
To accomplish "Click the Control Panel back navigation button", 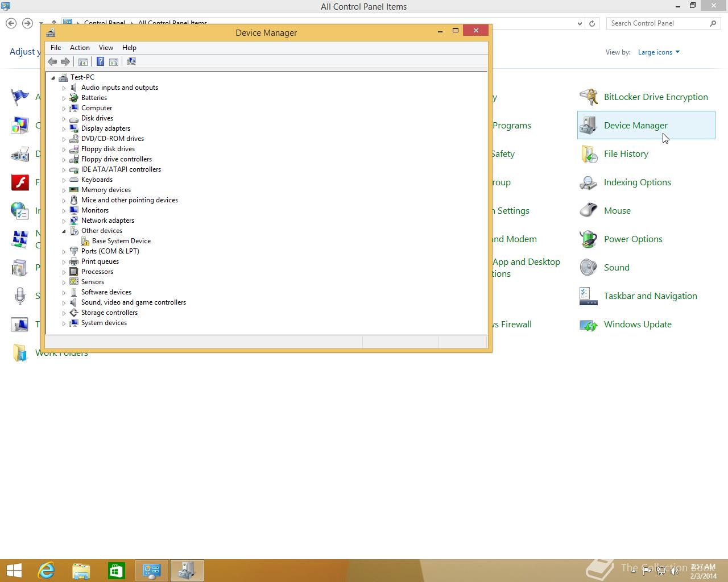I will [x=11, y=23].
